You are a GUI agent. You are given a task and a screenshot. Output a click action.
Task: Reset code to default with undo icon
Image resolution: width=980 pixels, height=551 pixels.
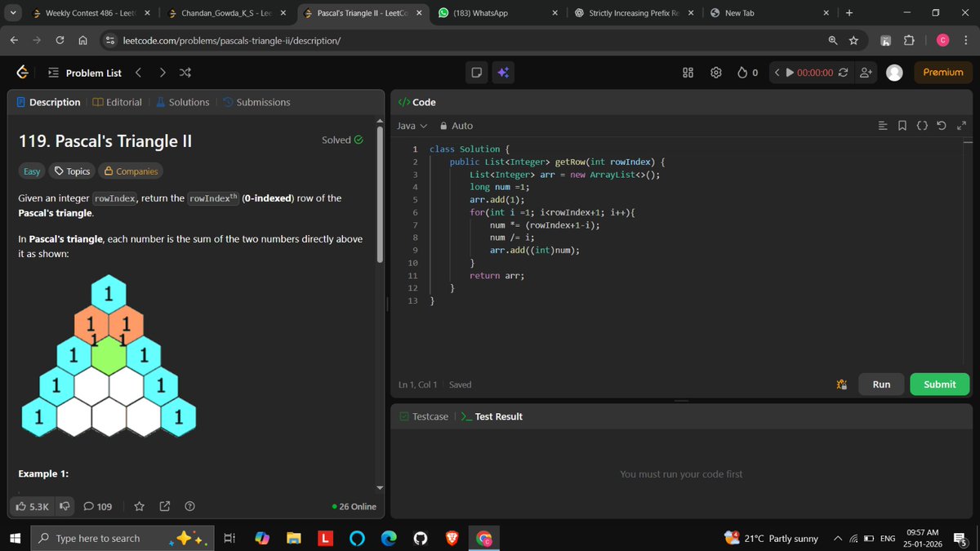(942, 126)
